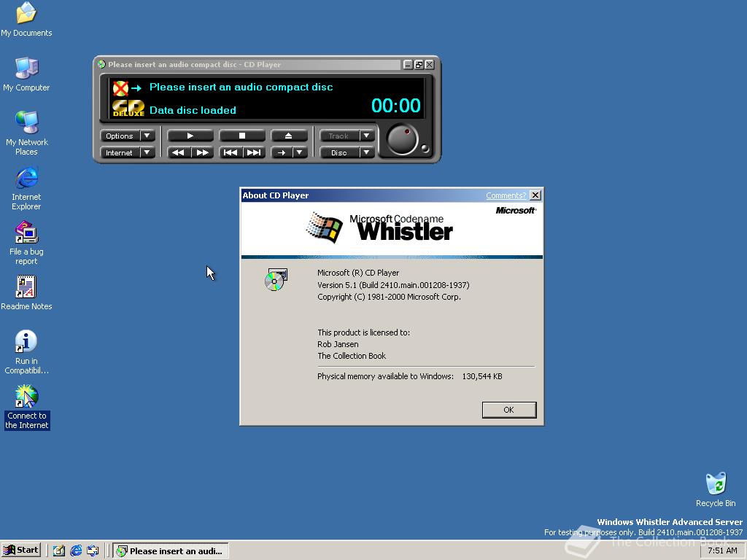Click the '130,544 KB' memory value
Screen dimensions: 747x560
pos(482,376)
